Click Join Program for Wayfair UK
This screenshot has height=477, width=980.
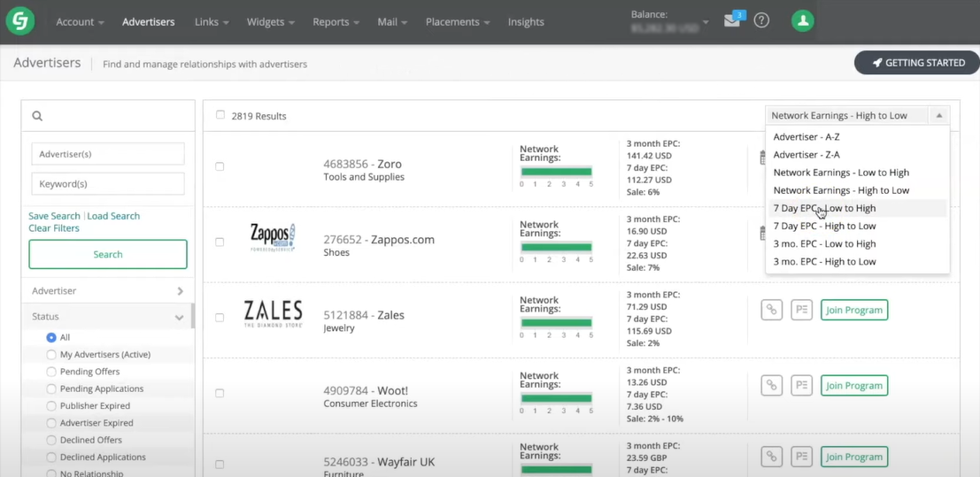853,457
